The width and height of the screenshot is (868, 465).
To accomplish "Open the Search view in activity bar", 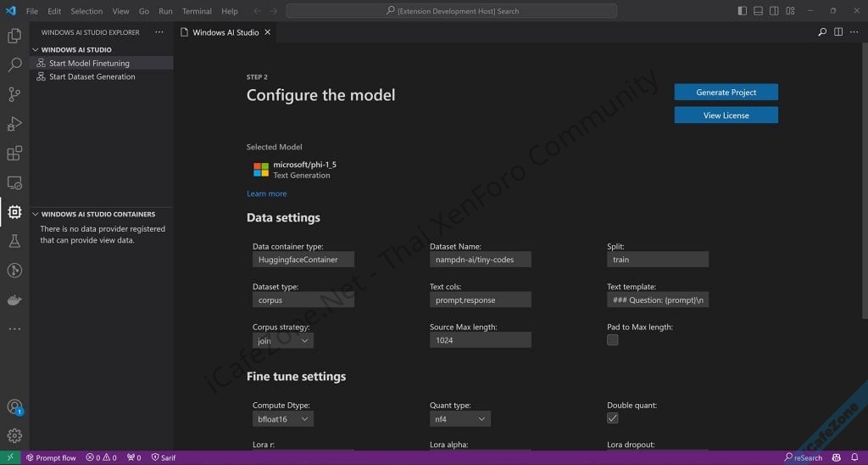I will click(14, 65).
